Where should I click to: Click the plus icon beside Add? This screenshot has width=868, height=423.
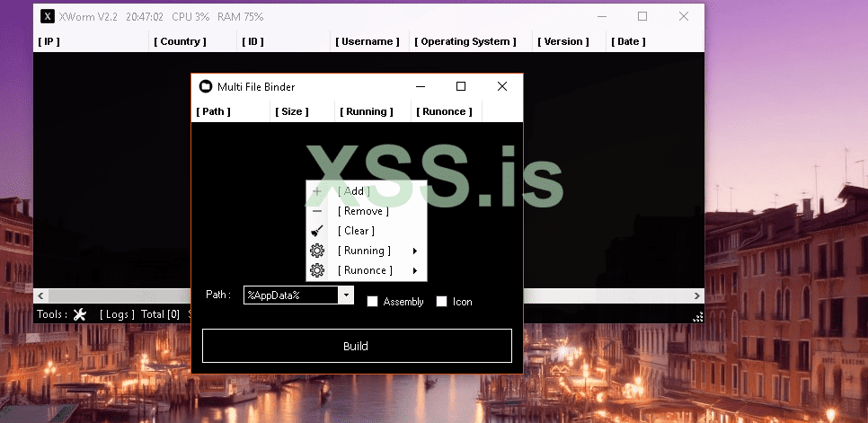pos(316,191)
